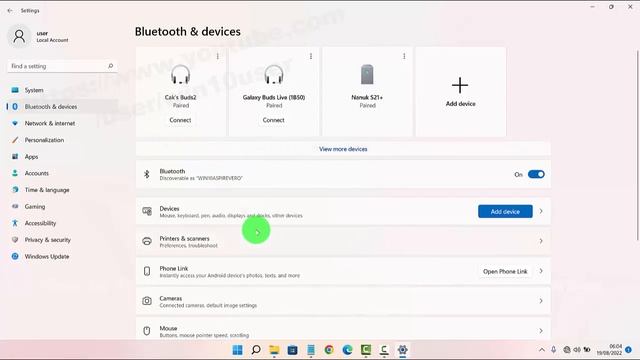
Task: Click the Cameras row camera icon
Action: pyautogui.click(x=147, y=301)
